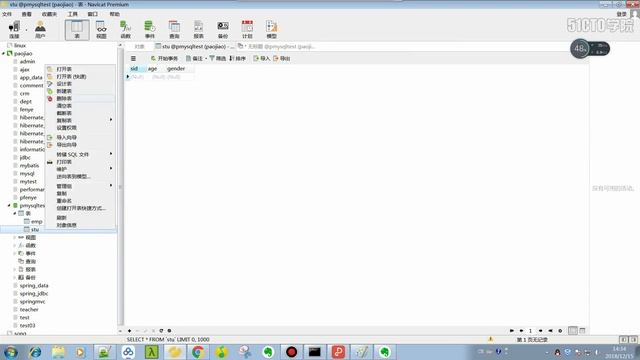Viewport: 640px width, 360px height.
Task: Click the Import (导入) toolbar button
Action: point(262,58)
